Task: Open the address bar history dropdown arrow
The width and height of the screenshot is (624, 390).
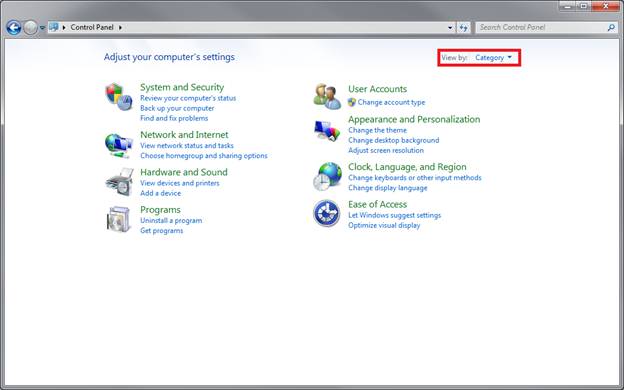Action: click(x=450, y=27)
